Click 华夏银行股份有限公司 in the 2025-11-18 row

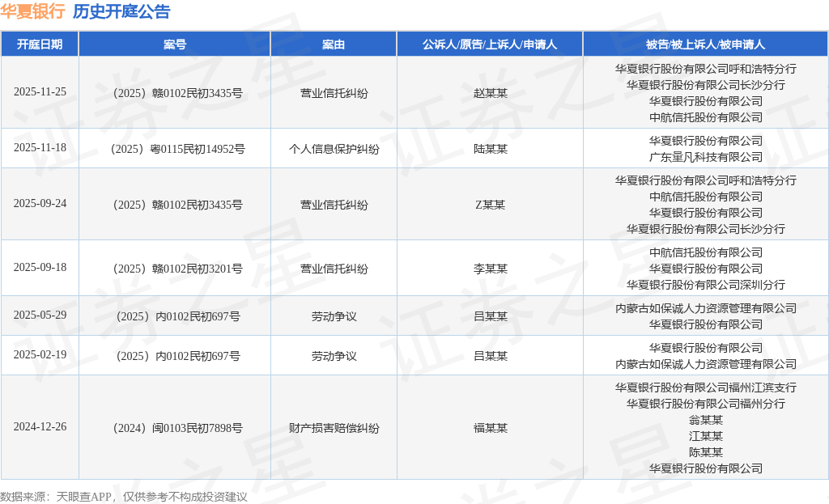click(x=706, y=141)
